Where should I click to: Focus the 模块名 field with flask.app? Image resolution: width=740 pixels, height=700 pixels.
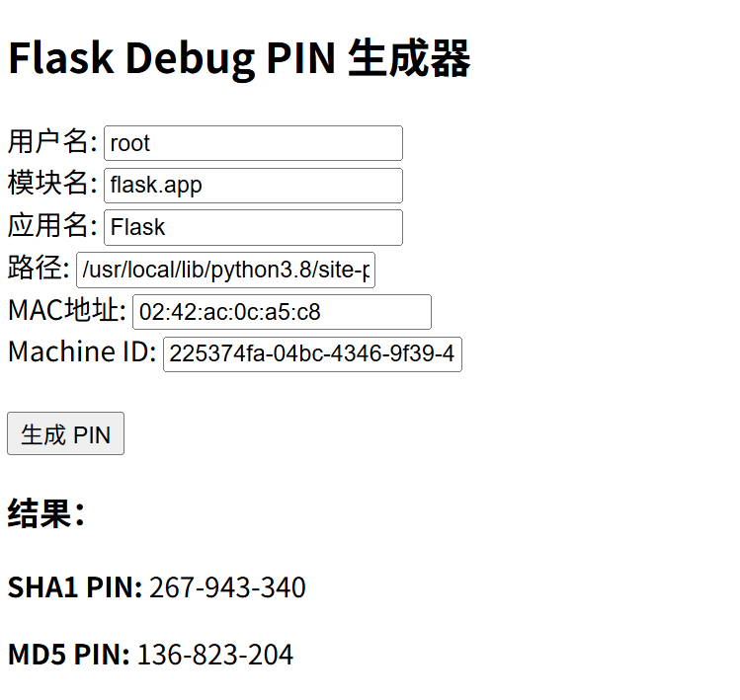[x=253, y=186]
